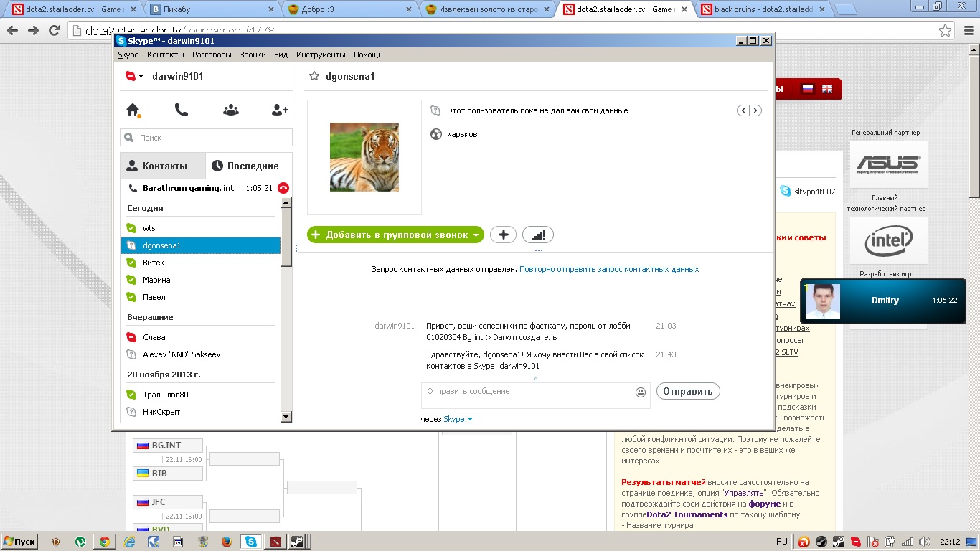Open the Вид menu
Viewport: 980px width, 551px height.
(x=281, y=55)
